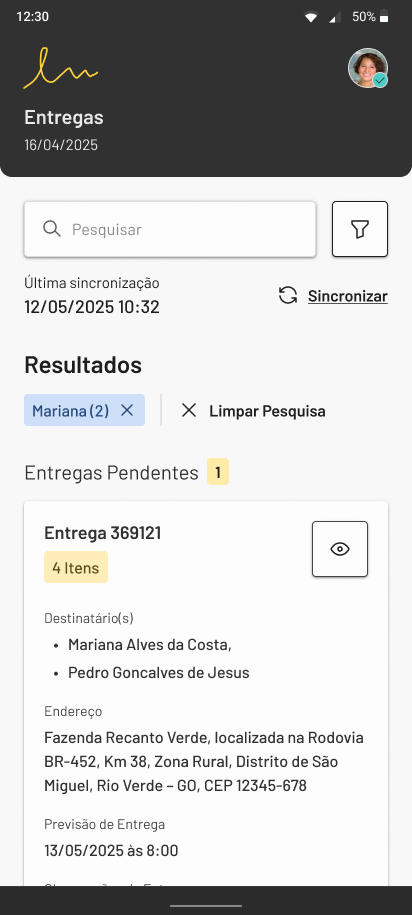Tap the 4 Itens badge
412x915 pixels.
tap(76, 567)
